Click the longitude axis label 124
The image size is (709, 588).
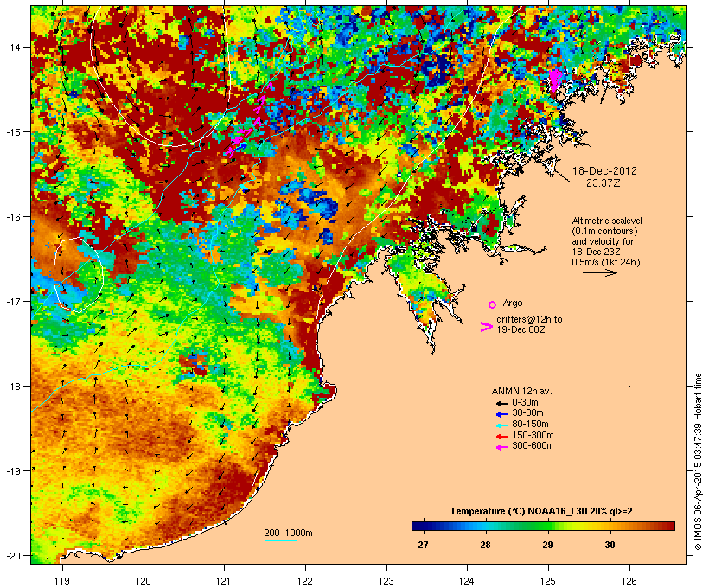[467, 581]
